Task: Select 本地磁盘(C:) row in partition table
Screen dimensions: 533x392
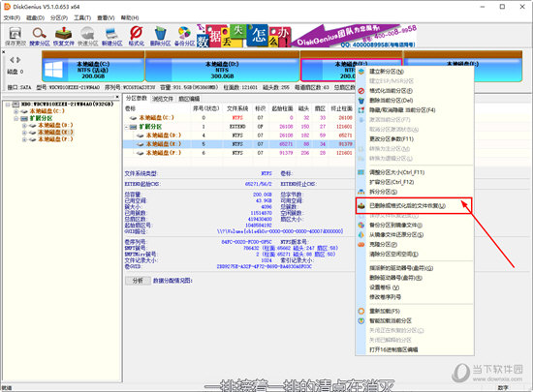Action: coord(238,118)
